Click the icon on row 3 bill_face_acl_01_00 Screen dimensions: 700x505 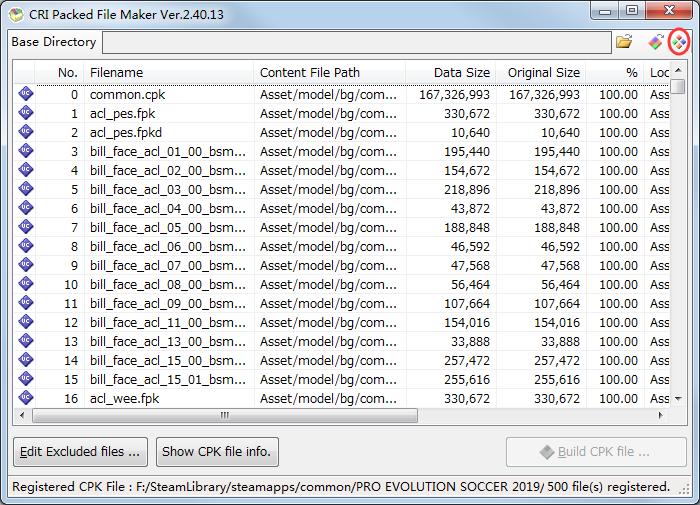point(26,151)
